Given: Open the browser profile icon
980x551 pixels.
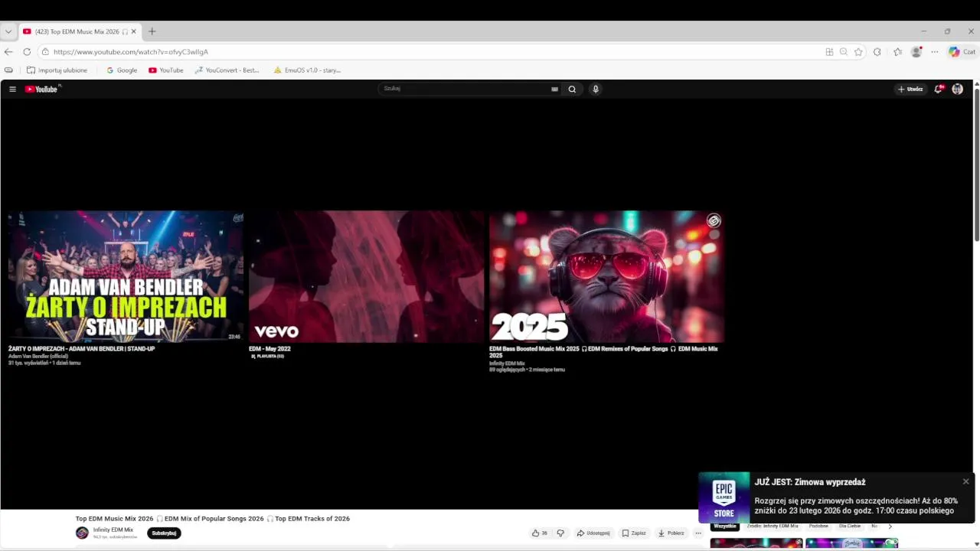Looking at the screenshot, I should (916, 52).
